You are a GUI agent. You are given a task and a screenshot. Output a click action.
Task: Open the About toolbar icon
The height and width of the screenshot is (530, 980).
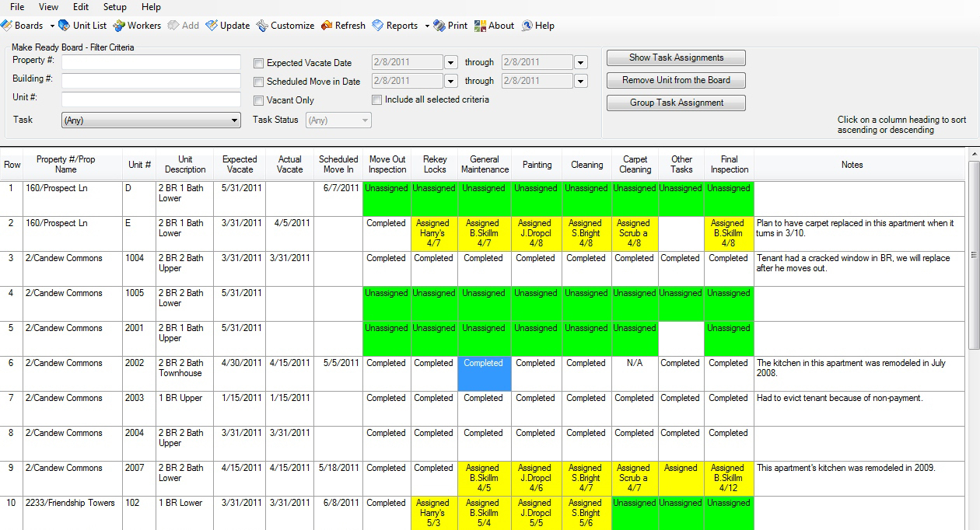click(481, 26)
